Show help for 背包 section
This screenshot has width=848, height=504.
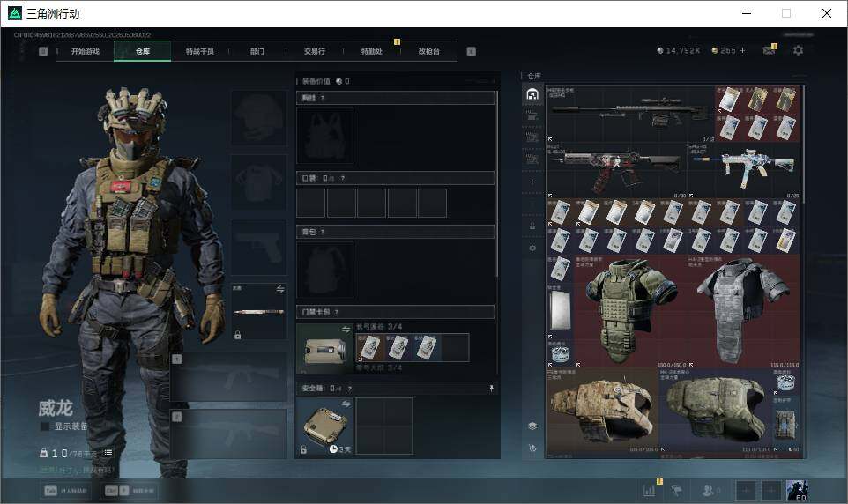tap(323, 232)
